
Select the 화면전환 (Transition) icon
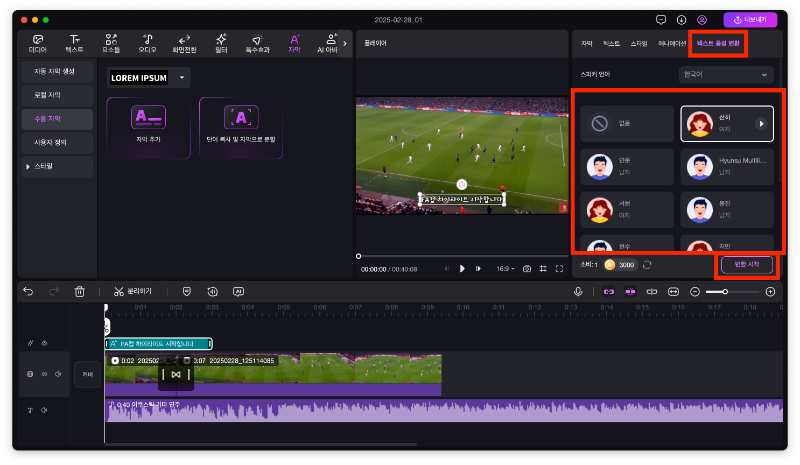[x=184, y=42]
